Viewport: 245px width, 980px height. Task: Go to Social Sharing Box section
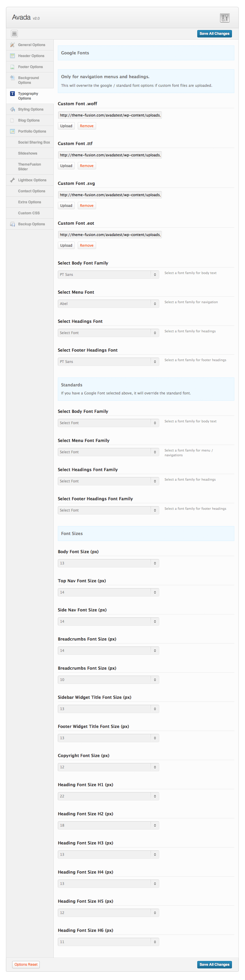34,142
